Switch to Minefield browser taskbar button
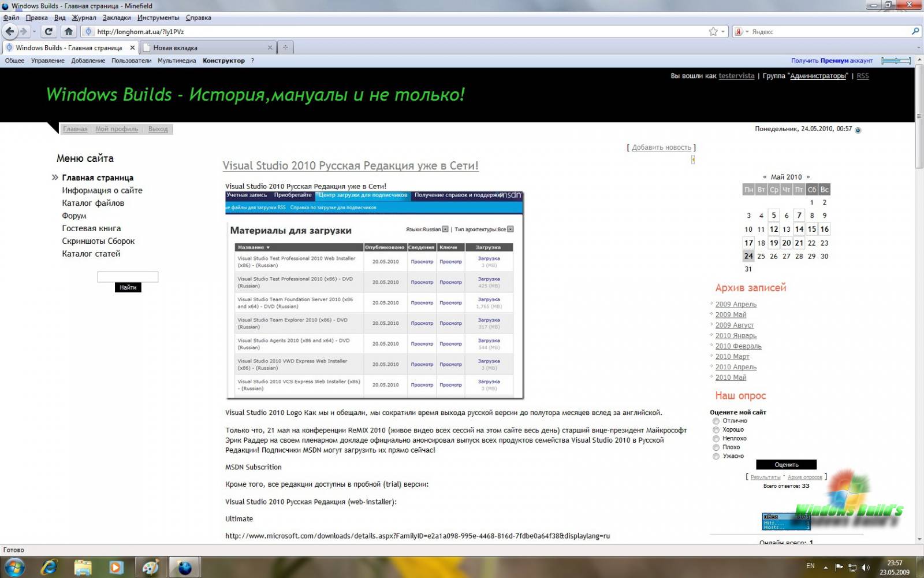 tap(184, 568)
